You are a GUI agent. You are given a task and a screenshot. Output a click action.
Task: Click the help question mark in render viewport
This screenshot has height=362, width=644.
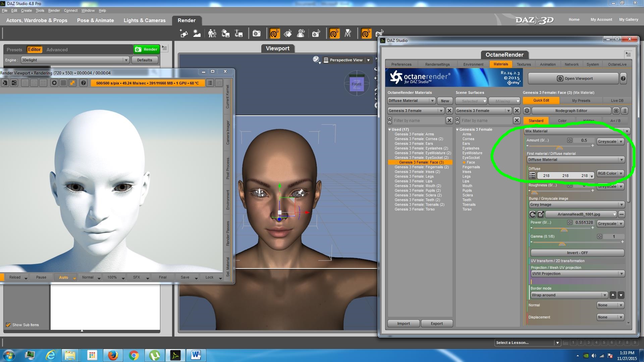pos(84,83)
